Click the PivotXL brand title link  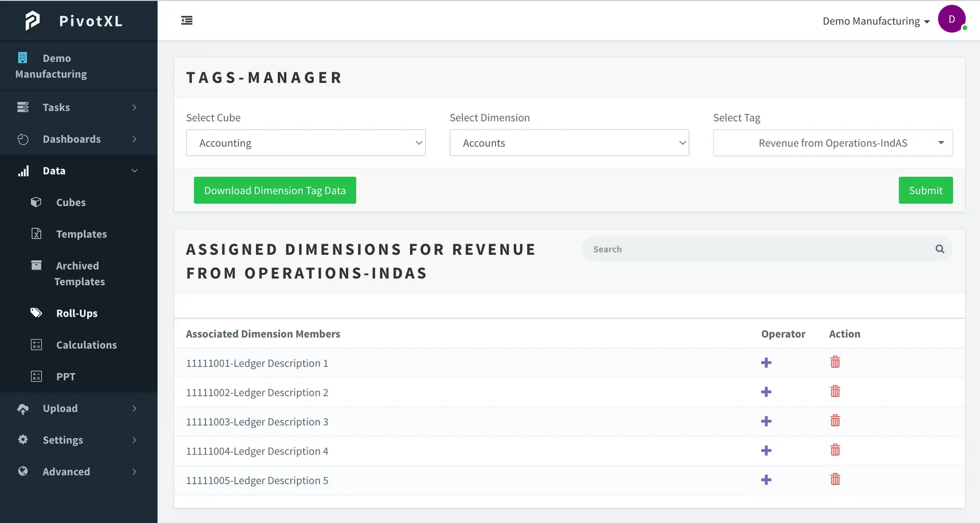click(91, 21)
